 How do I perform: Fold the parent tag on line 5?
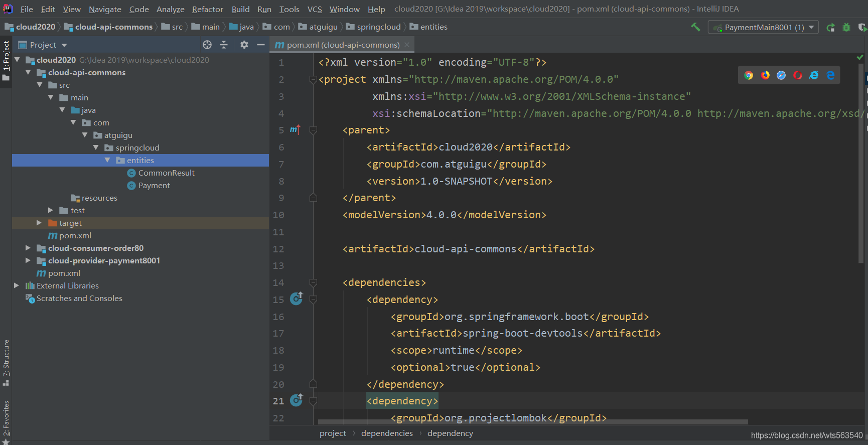click(x=313, y=130)
